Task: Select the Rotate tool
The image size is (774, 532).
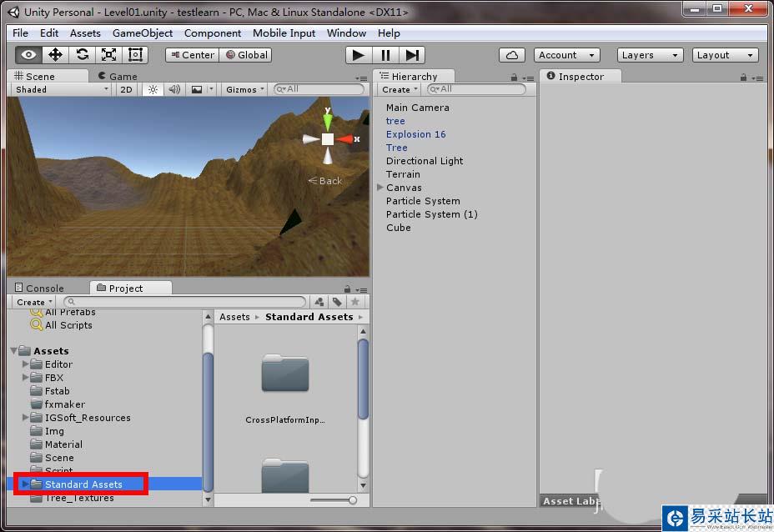Action: click(82, 55)
